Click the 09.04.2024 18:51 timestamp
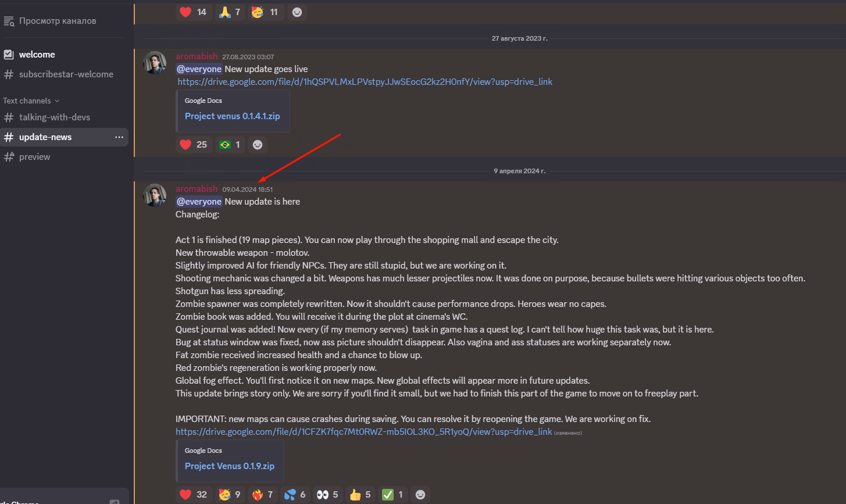This screenshot has height=504, width=846. [x=247, y=190]
